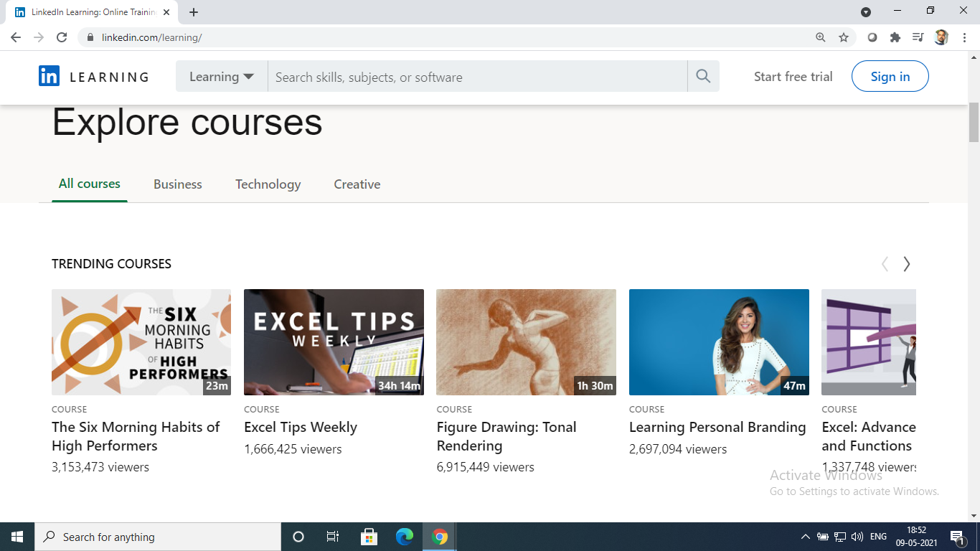980x551 pixels.
Task: Open The Six Morning Habits course title
Action: (x=136, y=436)
